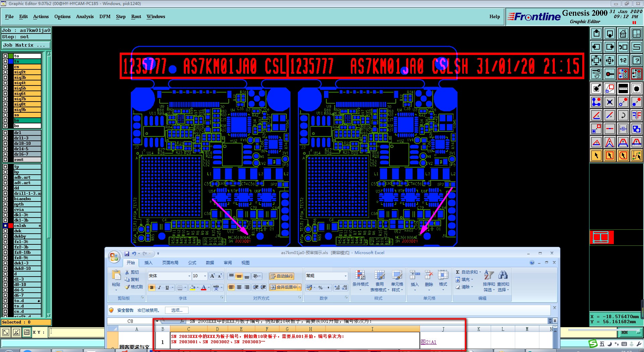Toggle underline formatting in Excel
The image size is (644, 352).
pos(167,287)
